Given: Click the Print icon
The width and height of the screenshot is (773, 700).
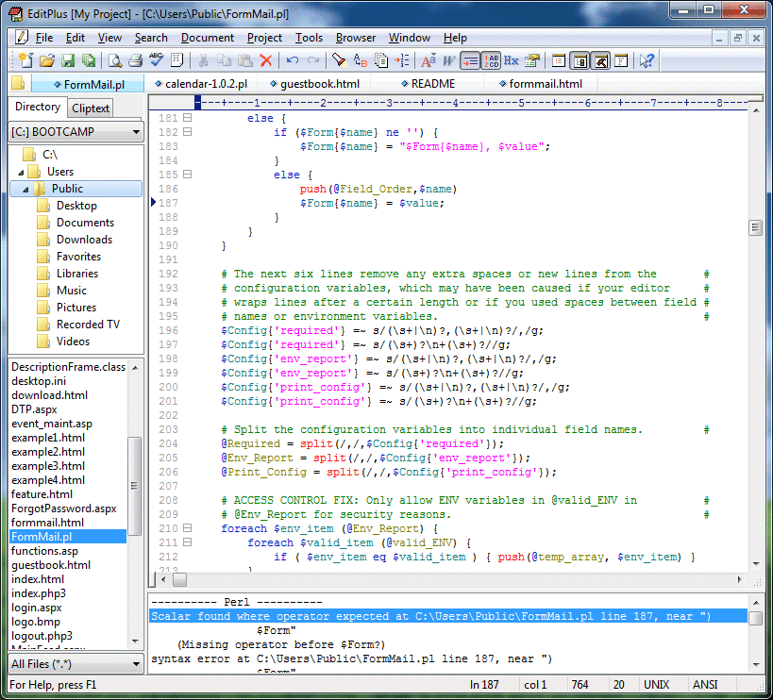Looking at the screenshot, I should pyautogui.click(x=136, y=60).
